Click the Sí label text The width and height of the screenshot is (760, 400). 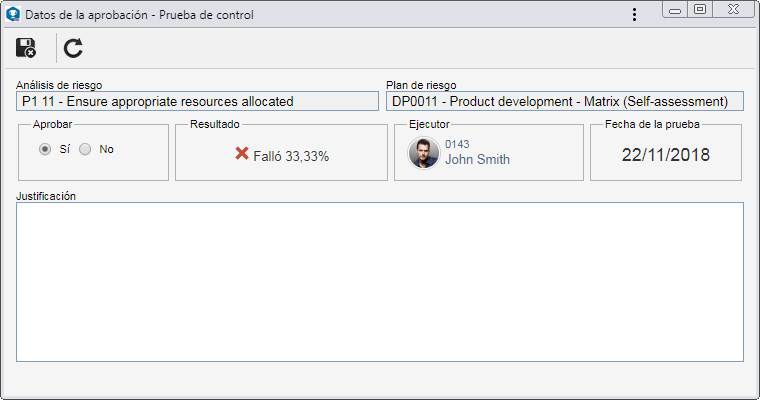pos(65,149)
